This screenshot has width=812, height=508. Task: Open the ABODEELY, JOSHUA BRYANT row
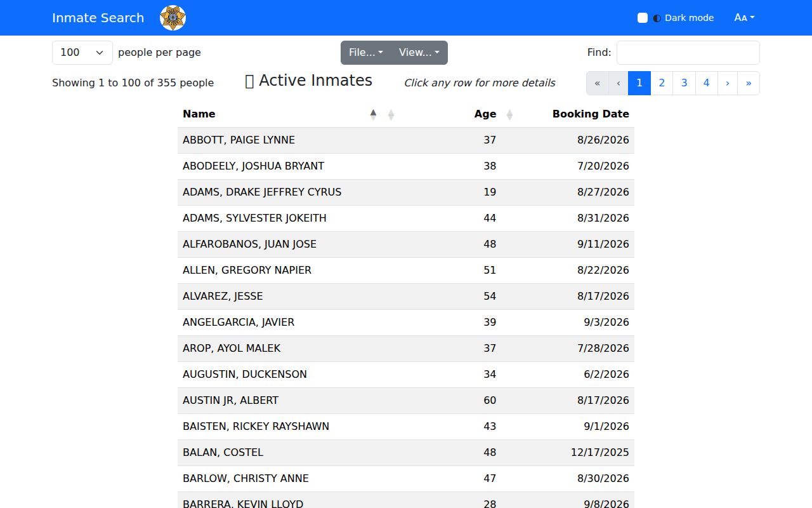click(x=406, y=166)
